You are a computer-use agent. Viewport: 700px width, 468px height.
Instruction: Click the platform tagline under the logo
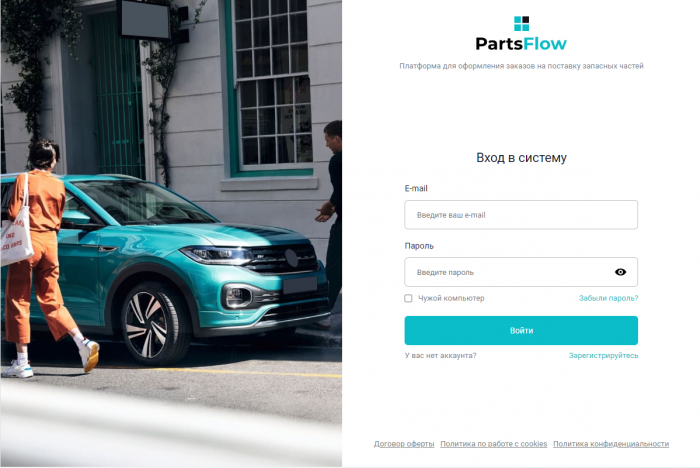point(521,66)
